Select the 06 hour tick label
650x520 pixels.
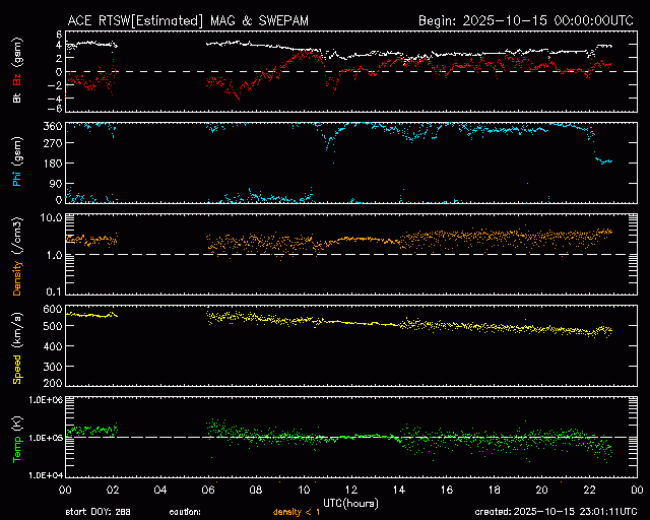pyautogui.click(x=208, y=490)
